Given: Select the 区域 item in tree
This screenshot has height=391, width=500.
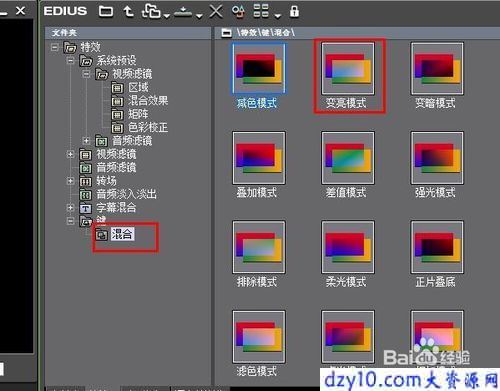Looking at the screenshot, I should (138, 88).
